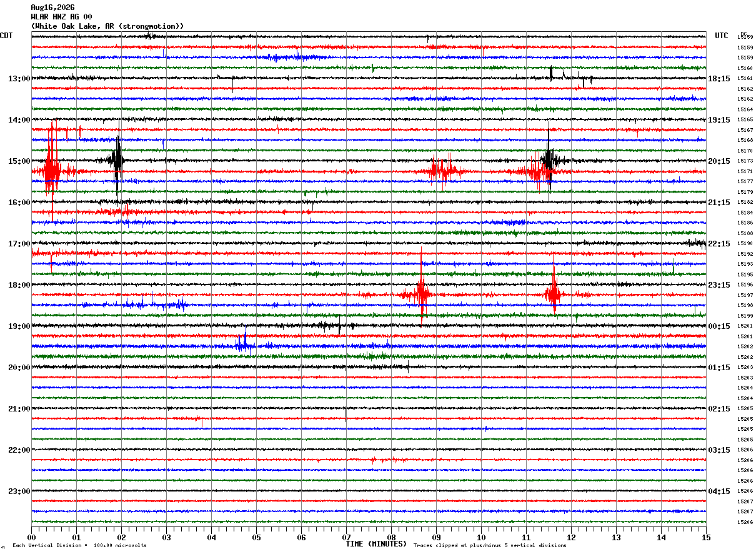Click the UTC timezone label
Screen dimensions: 756x554
point(722,36)
